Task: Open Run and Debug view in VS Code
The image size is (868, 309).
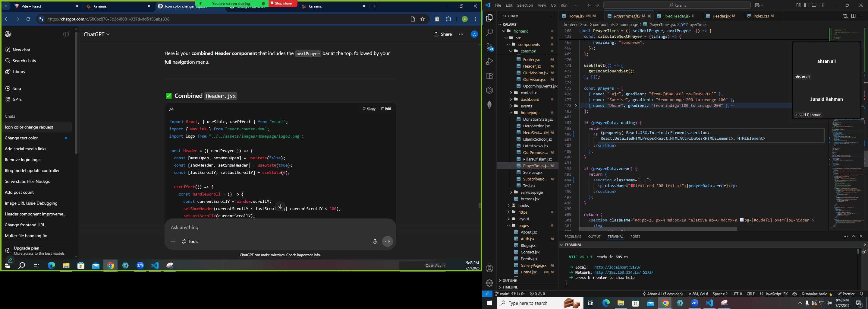Action: pos(489,61)
